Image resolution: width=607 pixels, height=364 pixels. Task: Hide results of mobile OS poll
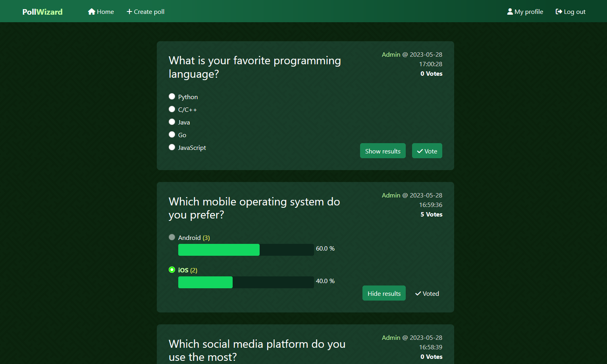(x=384, y=293)
